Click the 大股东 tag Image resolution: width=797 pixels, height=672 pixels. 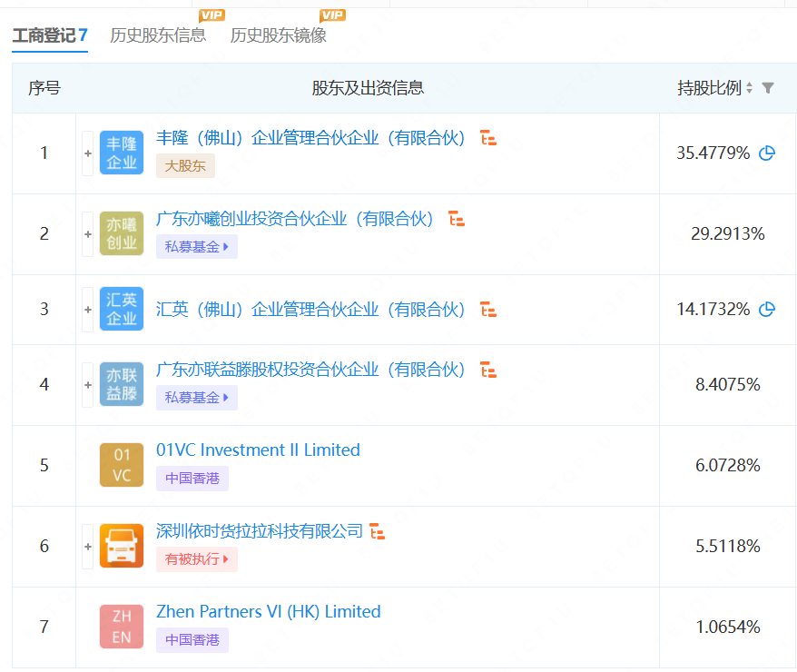pos(185,166)
